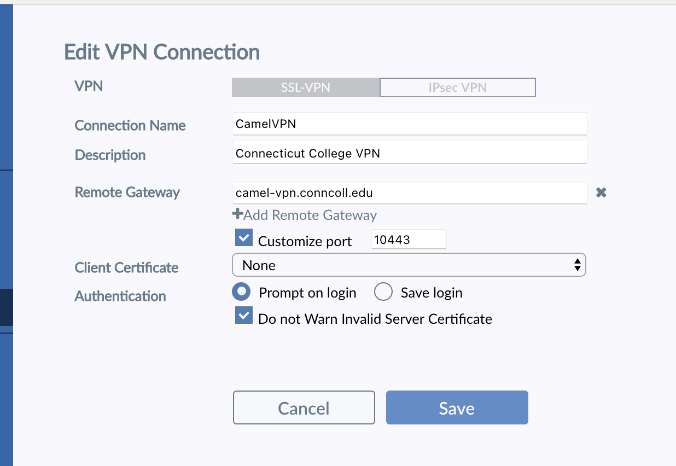Click the Prompt on login label text
The image size is (676, 466).
[307, 293]
